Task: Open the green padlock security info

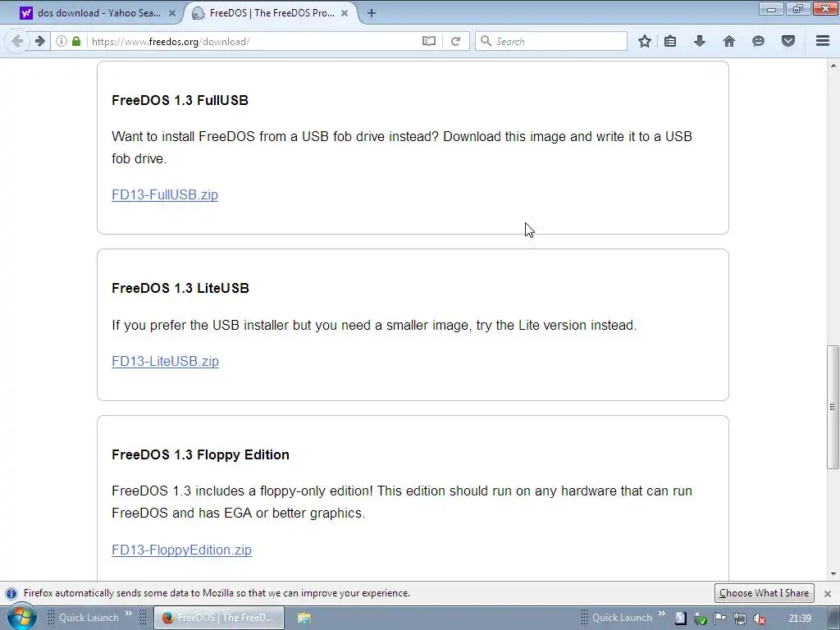Action: [x=76, y=41]
